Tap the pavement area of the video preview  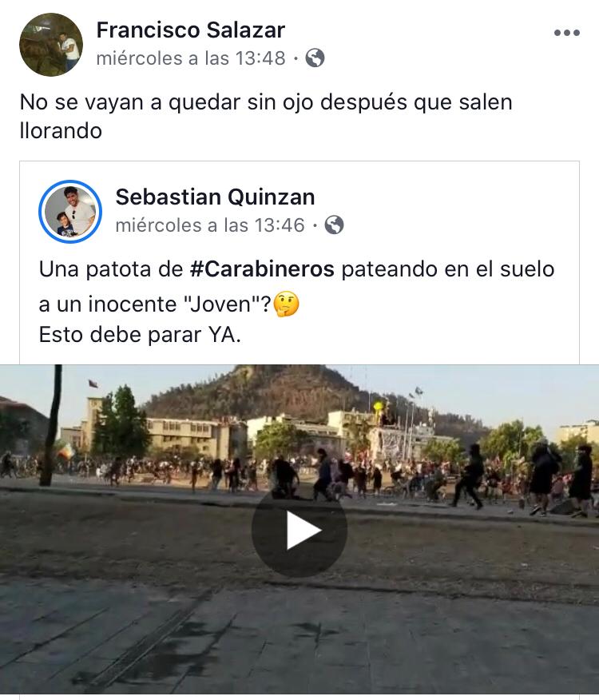click(x=299, y=642)
